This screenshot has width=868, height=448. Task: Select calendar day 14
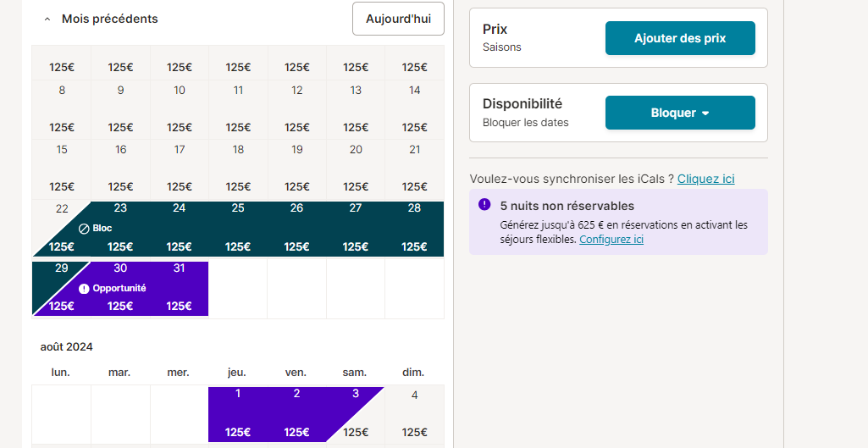pyautogui.click(x=415, y=109)
